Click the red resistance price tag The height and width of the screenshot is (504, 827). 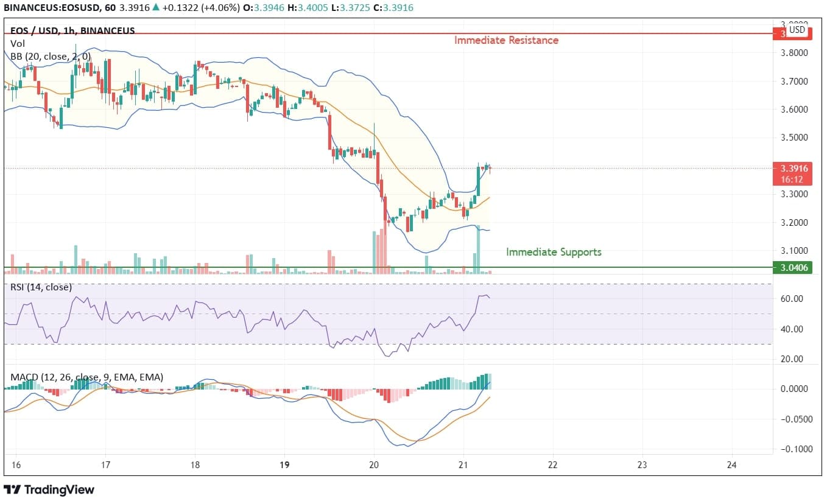778,34
